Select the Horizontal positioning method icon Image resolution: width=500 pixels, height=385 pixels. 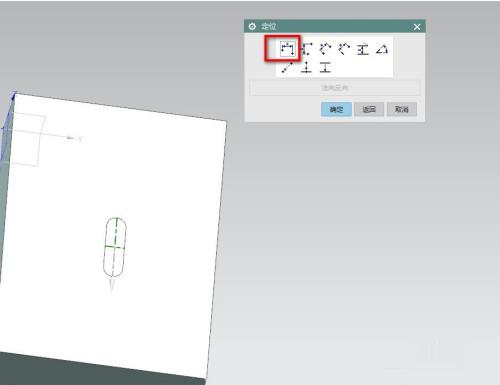pos(287,49)
